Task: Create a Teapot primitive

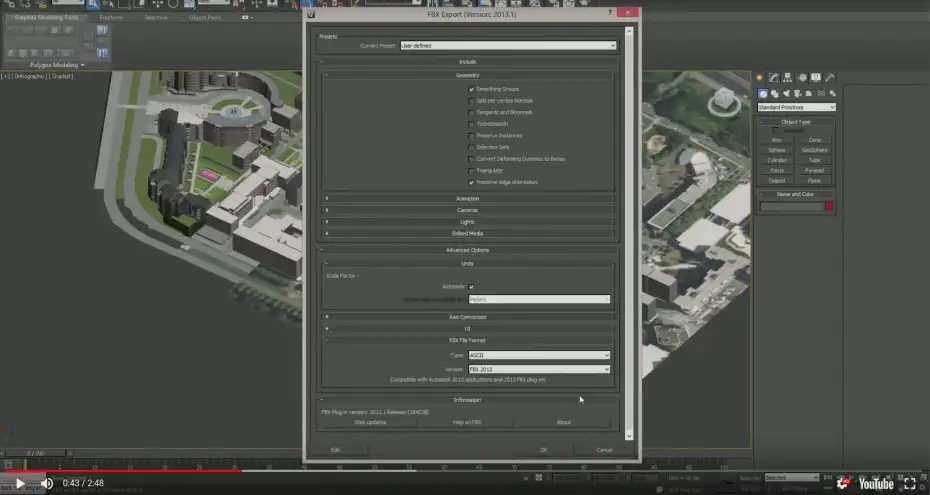Action: [777, 181]
